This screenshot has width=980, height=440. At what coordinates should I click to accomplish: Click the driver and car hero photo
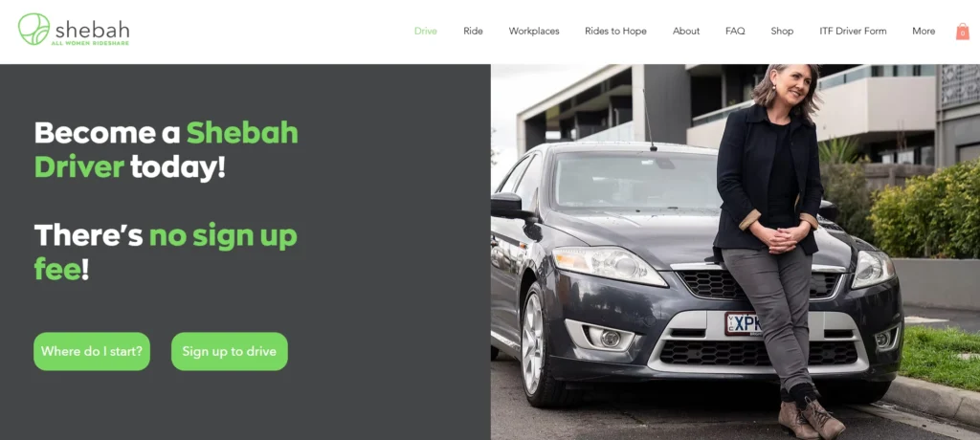[735, 252]
